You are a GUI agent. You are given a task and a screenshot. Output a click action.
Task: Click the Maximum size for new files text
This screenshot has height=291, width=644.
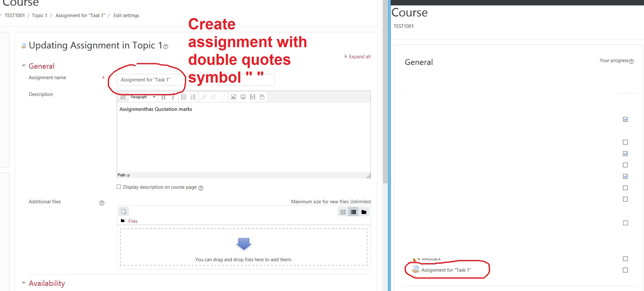pos(331,202)
